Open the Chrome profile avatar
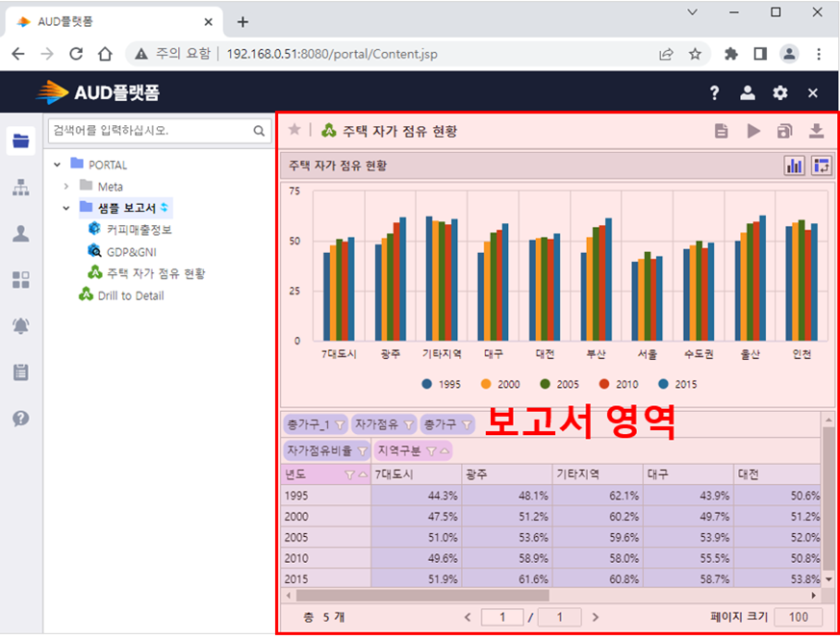The image size is (840, 639). tap(789, 54)
